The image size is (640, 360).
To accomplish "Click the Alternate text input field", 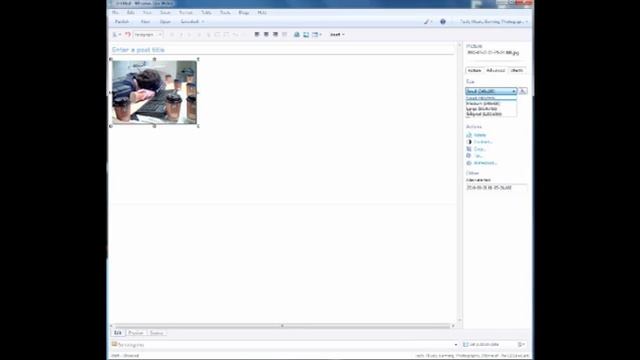I will (x=496, y=188).
